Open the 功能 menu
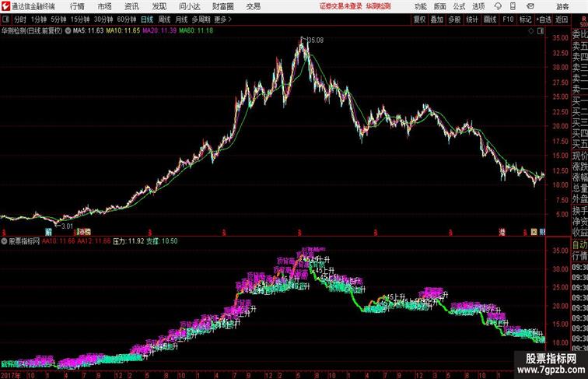Image resolution: width=588 pixels, height=379 pixels. click(420, 6)
